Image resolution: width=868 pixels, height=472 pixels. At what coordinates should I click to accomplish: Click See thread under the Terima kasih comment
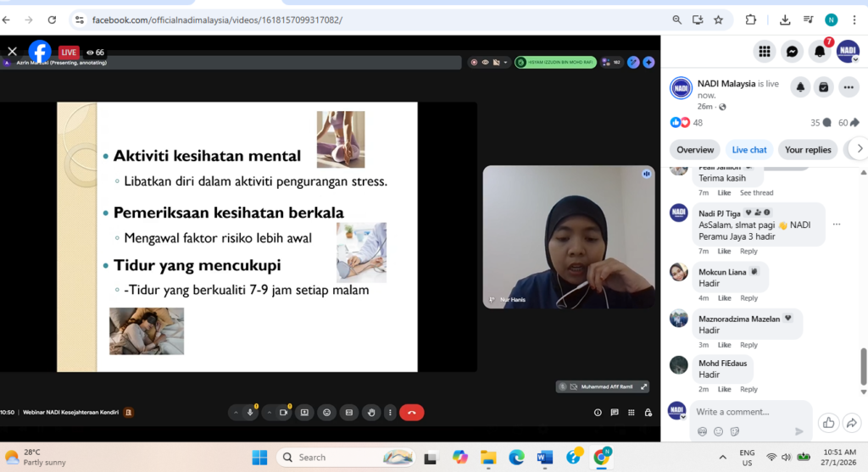756,193
